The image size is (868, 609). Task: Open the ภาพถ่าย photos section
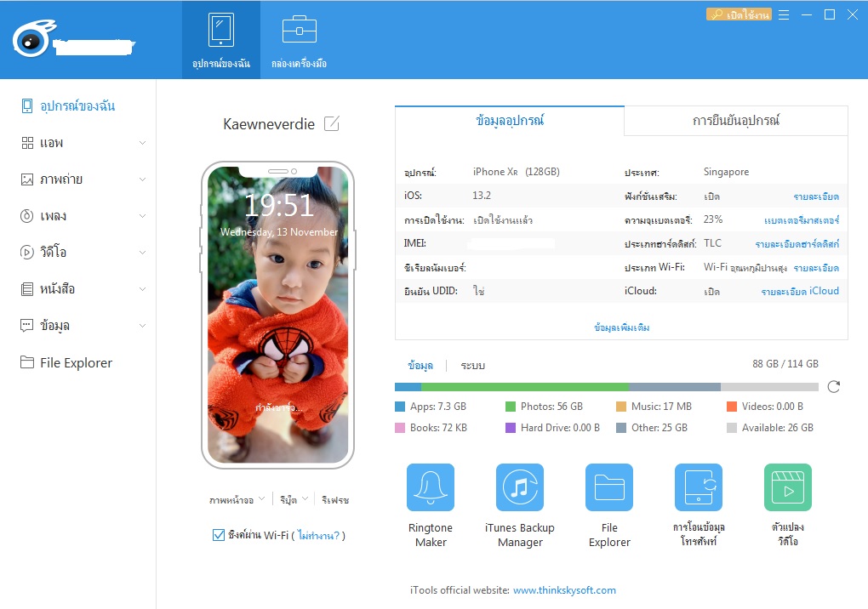point(51,179)
